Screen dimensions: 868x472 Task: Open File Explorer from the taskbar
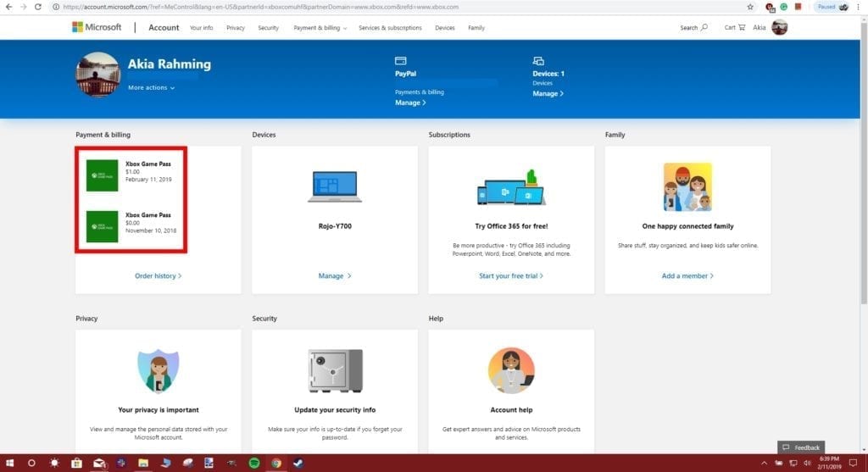143,464
